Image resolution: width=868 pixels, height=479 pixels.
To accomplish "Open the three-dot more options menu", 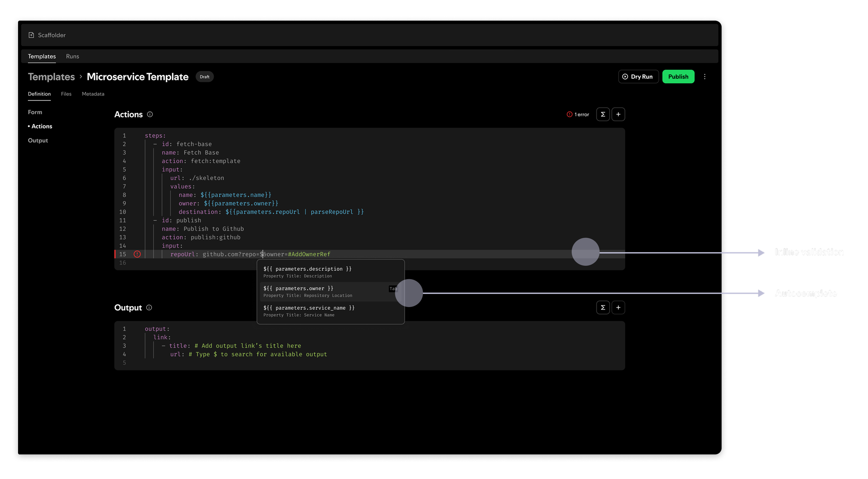I will click(704, 77).
